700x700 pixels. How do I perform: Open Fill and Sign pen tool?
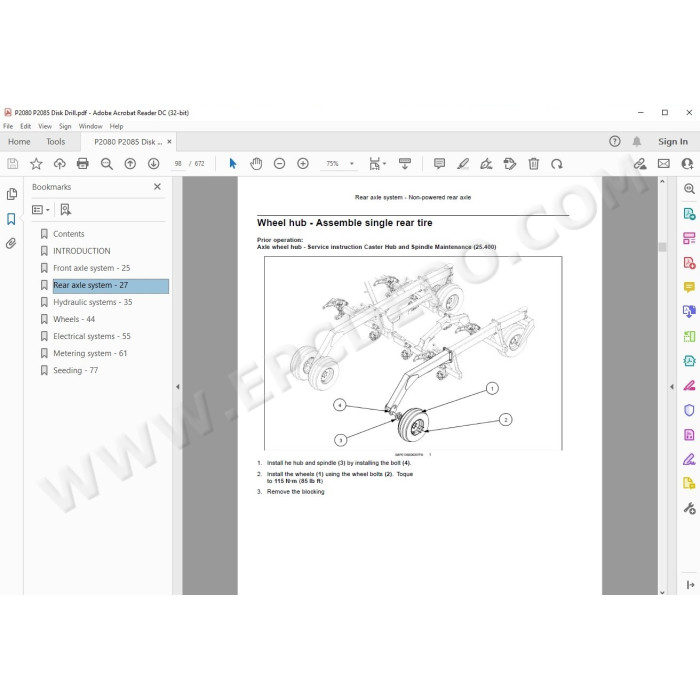689,459
